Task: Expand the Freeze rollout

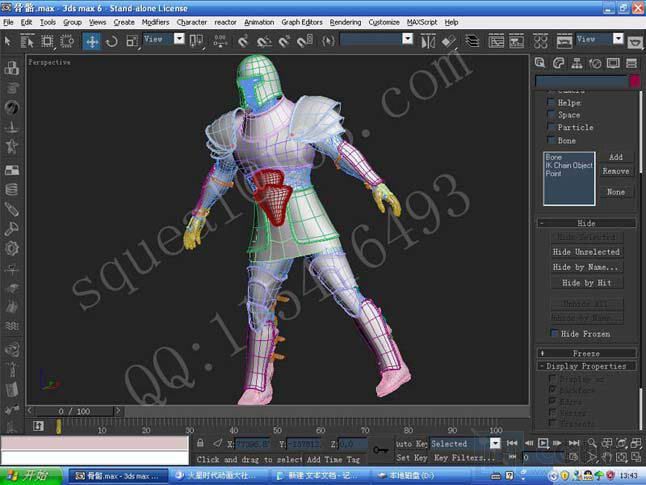Action: 586,353
